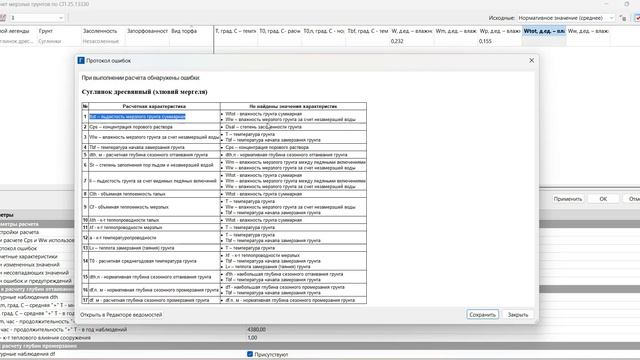The image size is (640, 360).
Task: Select the Wtot column header
Action: [544, 31]
